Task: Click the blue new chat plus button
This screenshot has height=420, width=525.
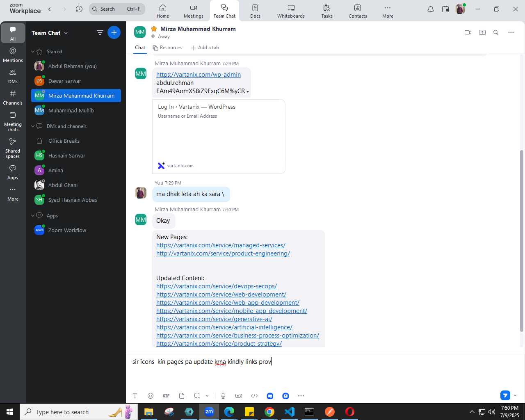Action: click(114, 32)
